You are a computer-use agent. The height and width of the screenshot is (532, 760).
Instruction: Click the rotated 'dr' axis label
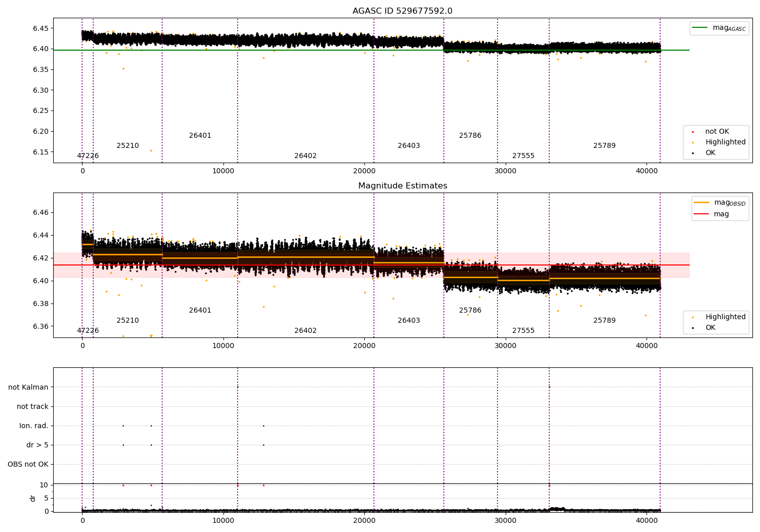(33, 498)
